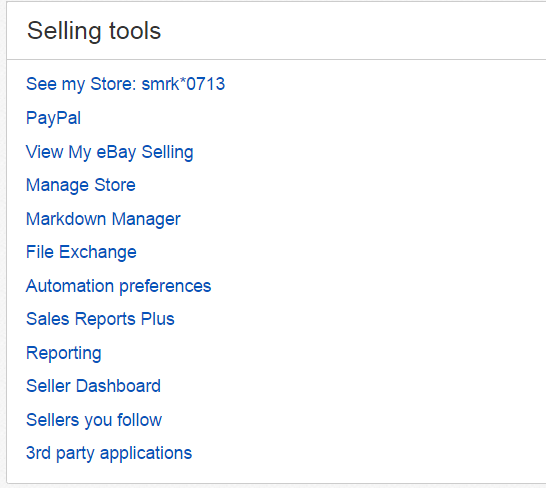Click the PayPal link

54,118
